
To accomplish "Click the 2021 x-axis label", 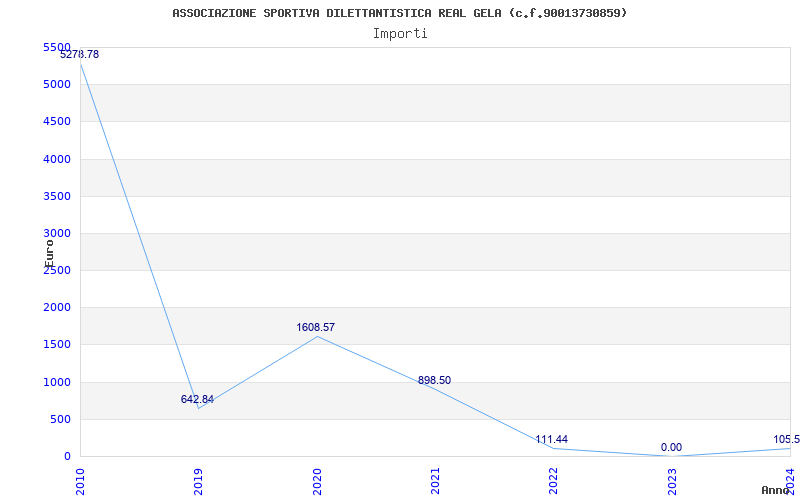I will coord(435,481).
